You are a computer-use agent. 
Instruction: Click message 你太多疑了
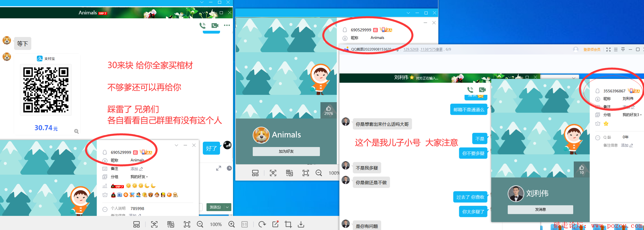click(473, 212)
